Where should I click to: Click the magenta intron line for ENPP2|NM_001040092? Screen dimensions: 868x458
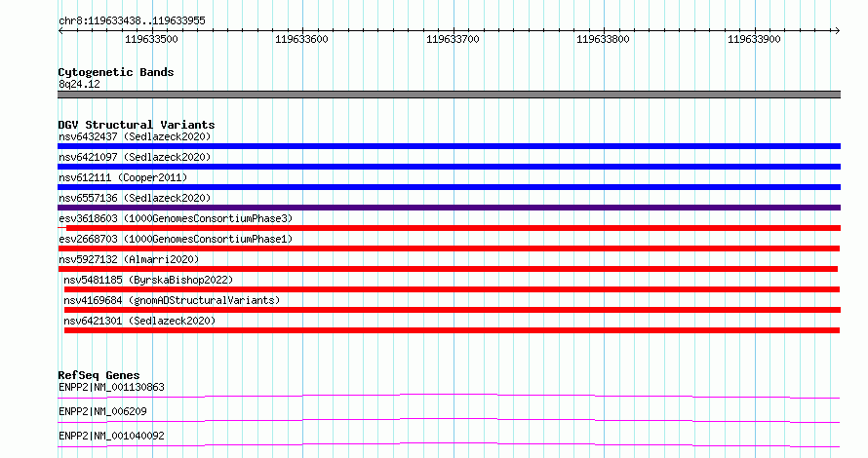click(x=449, y=444)
